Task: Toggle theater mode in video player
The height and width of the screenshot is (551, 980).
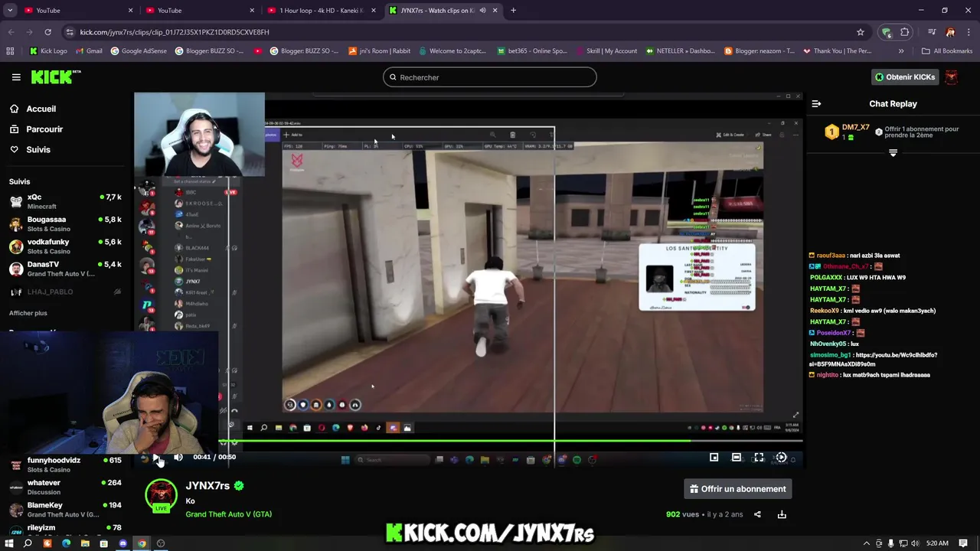Action: point(737,457)
